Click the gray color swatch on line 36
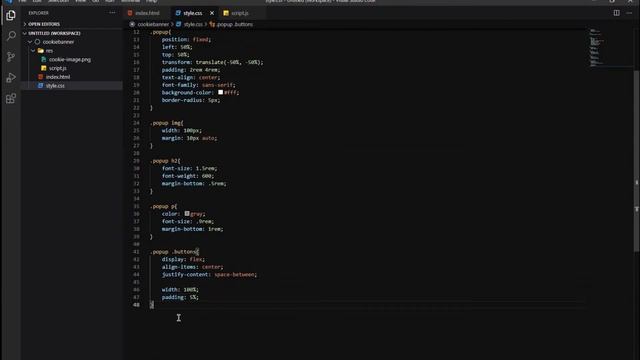Screen dimensions: 640x360 click(187, 213)
